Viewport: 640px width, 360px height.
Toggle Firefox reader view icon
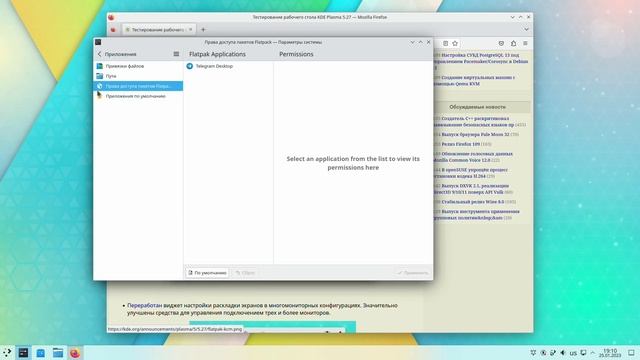coord(445,43)
